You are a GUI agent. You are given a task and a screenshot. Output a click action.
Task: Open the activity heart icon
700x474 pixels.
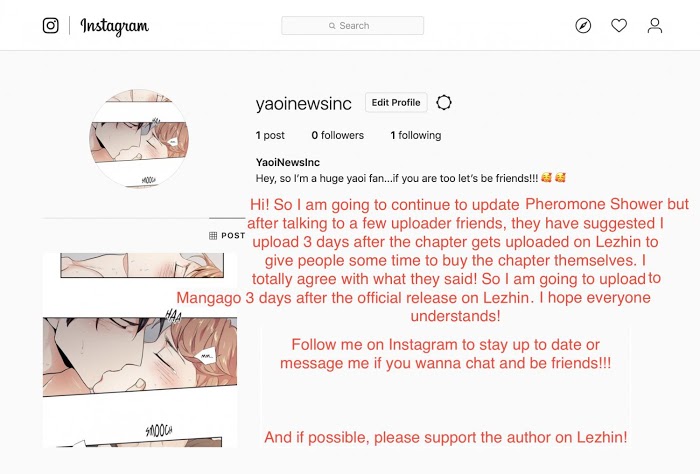click(619, 25)
